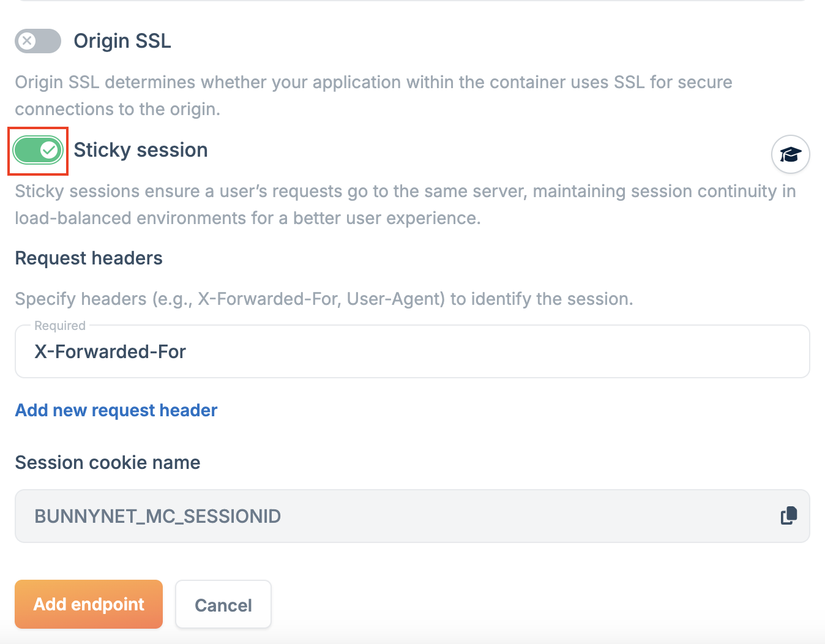Click the Required label above header field

tap(60, 326)
